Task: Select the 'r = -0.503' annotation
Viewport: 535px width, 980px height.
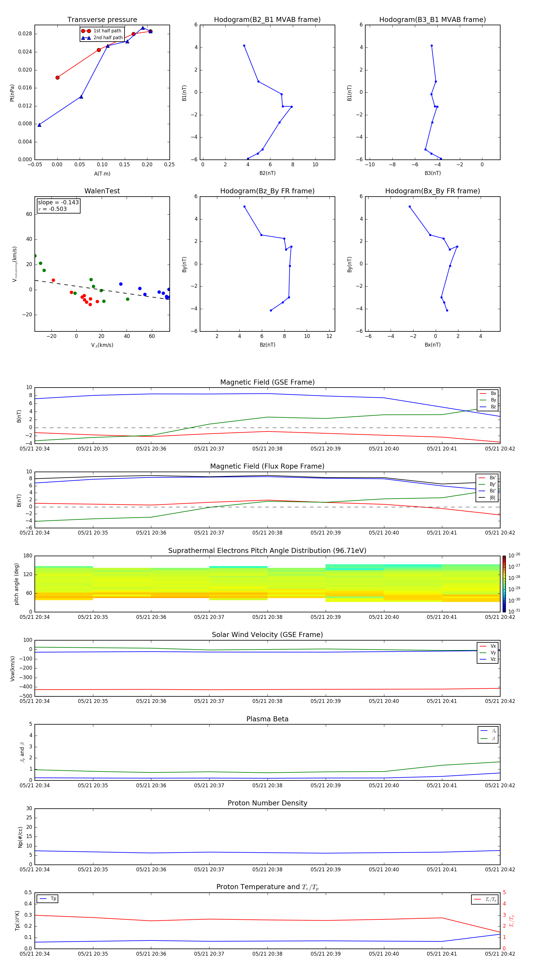Action: (53, 209)
